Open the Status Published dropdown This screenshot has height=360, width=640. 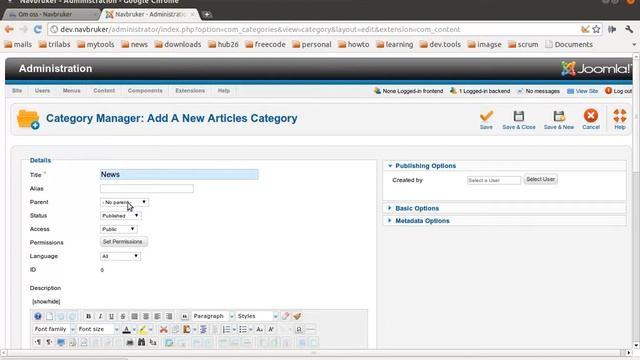click(120, 216)
